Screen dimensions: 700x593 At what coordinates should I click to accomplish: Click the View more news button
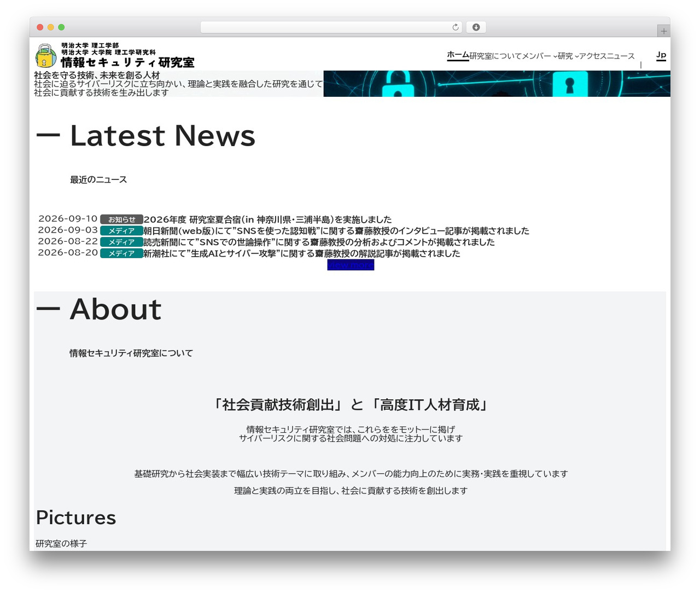(x=351, y=265)
